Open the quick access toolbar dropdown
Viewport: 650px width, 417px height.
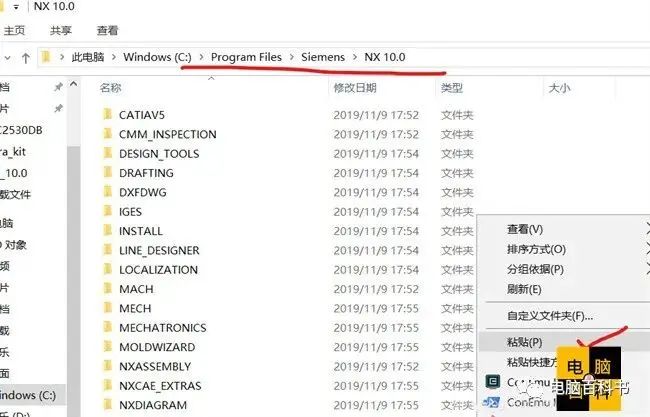tap(16, 7)
